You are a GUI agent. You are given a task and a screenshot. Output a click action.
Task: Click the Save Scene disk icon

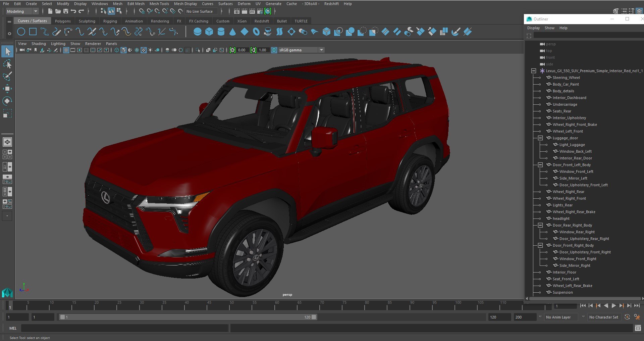66,11
